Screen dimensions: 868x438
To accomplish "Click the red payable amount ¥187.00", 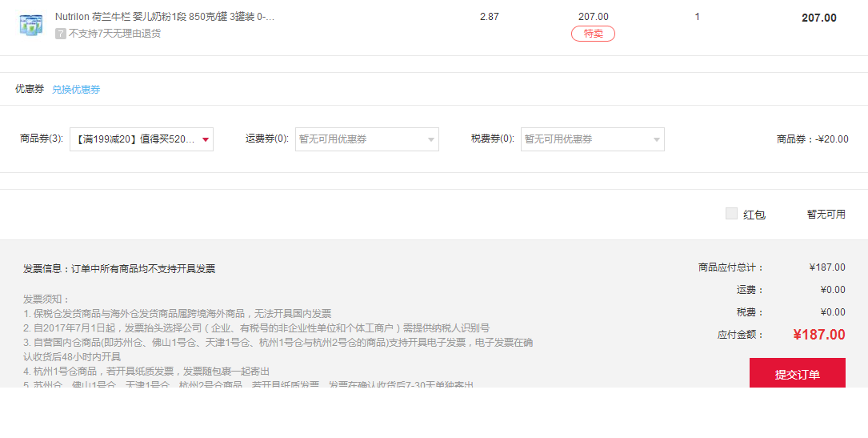I will pyautogui.click(x=818, y=335).
